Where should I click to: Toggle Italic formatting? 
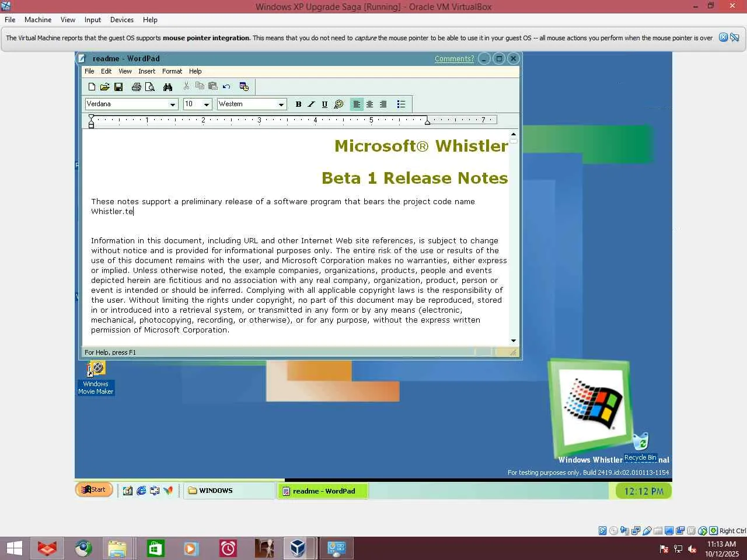[x=311, y=104]
